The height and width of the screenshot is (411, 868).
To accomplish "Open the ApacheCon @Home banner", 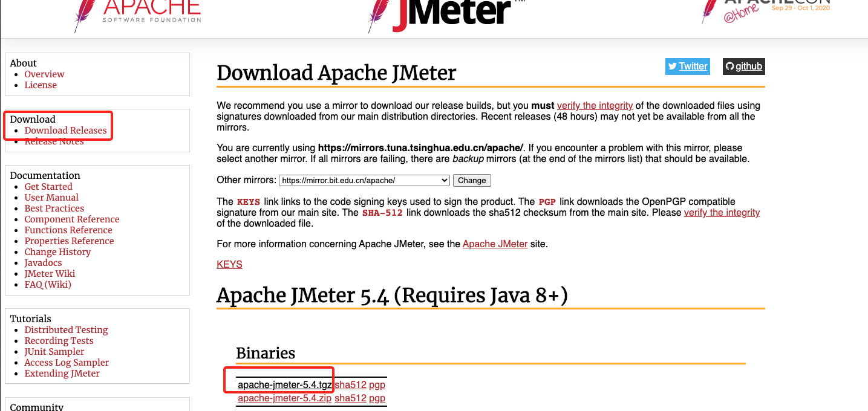I will (x=766, y=11).
